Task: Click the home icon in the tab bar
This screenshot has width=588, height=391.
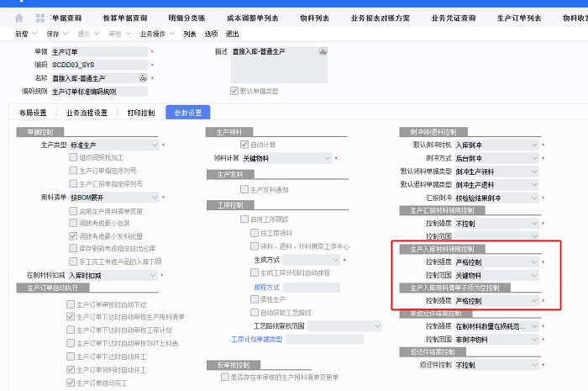Action: (x=18, y=18)
